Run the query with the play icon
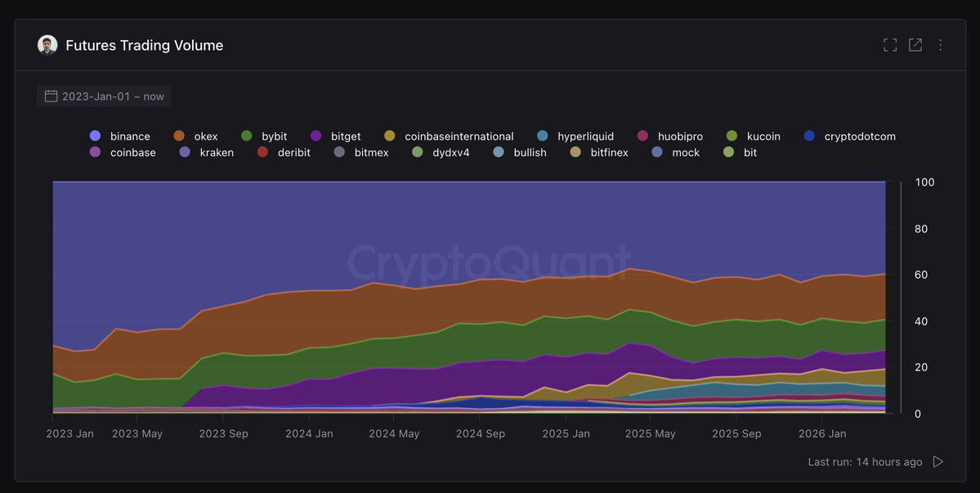The width and height of the screenshot is (980, 493). (937, 462)
